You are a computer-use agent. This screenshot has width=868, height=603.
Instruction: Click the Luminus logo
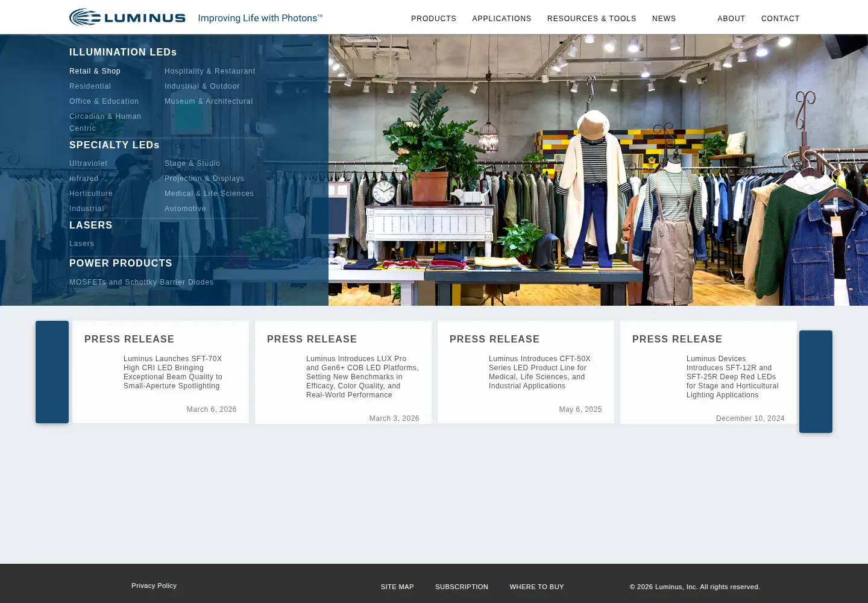pos(127,17)
